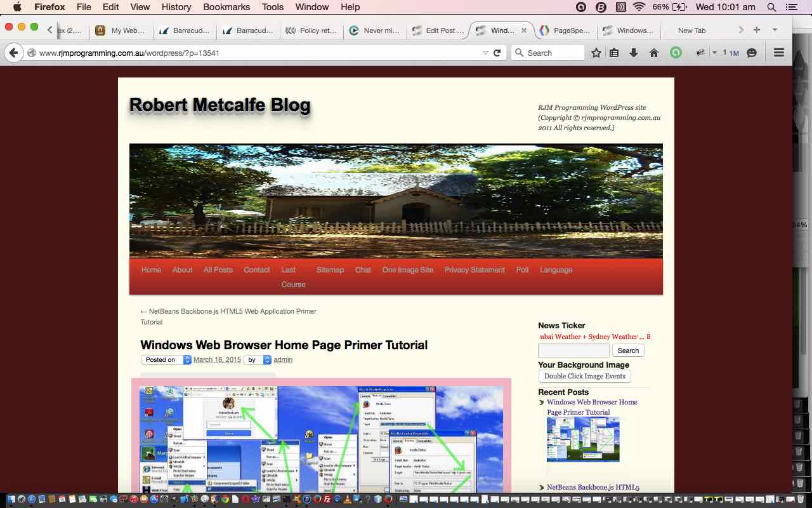Expand the 'Posted on' dropdown

(187, 360)
